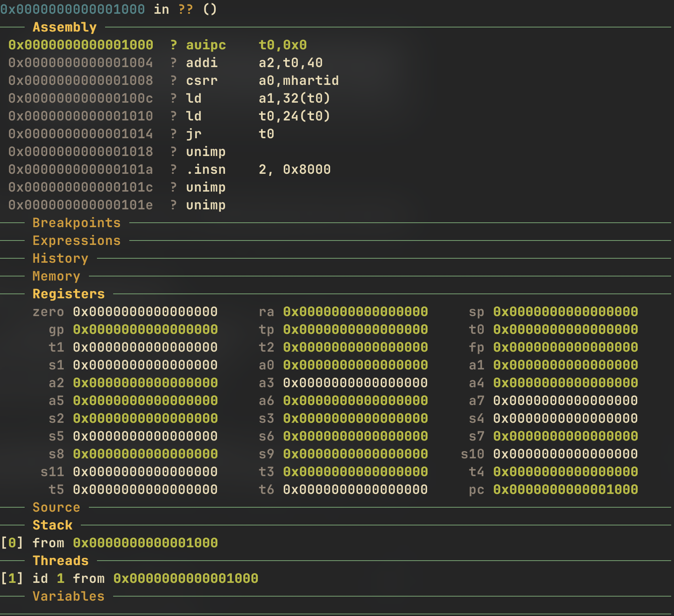Click the Registers section header
Viewport: 674px width, 616px height.
(68, 294)
